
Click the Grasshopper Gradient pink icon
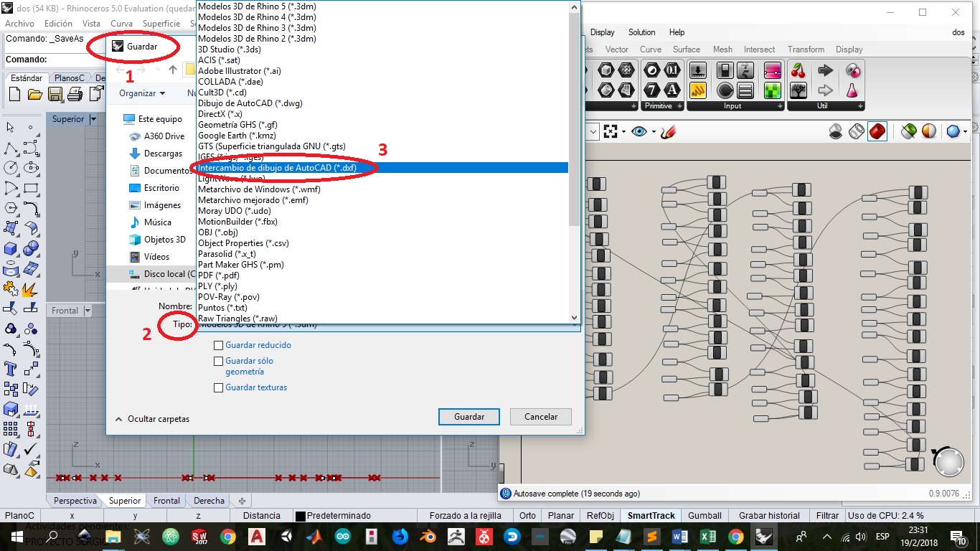pyautogui.click(x=772, y=70)
